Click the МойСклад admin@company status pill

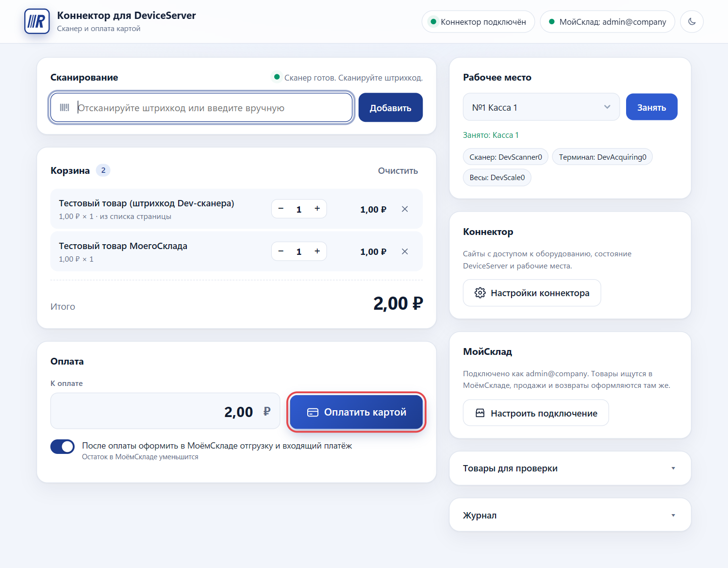click(x=607, y=22)
